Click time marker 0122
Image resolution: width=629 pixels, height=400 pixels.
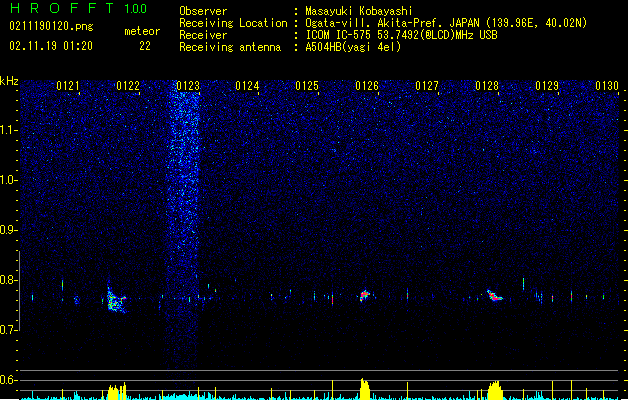(128, 86)
